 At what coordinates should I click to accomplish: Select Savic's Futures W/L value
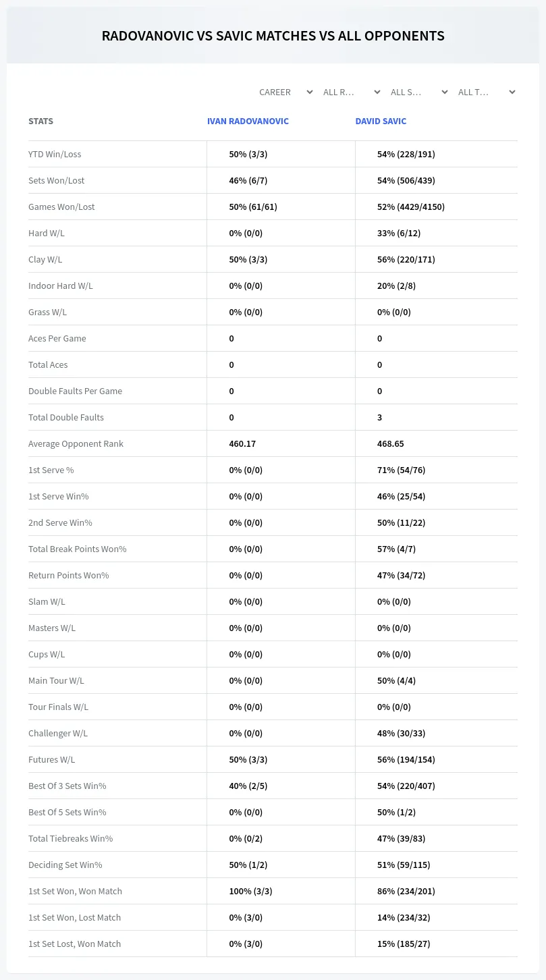406,760
